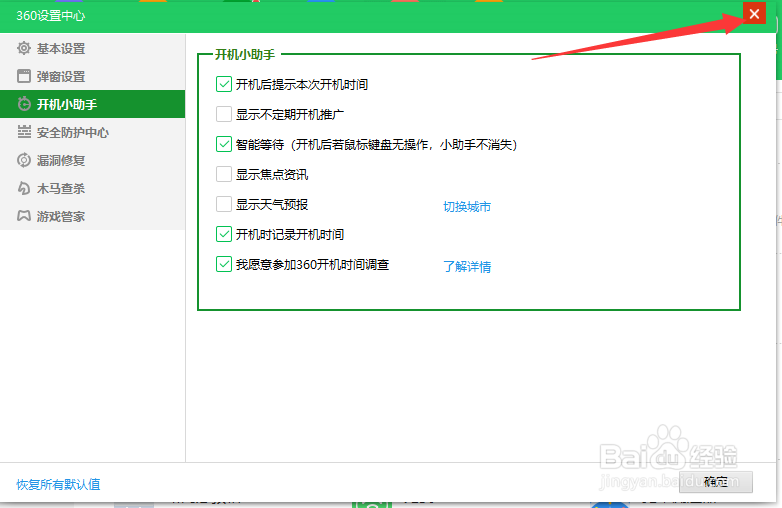The width and height of the screenshot is (782, 508).
Task: Open 木马查杀 settings page
Action: pos(92,188)
